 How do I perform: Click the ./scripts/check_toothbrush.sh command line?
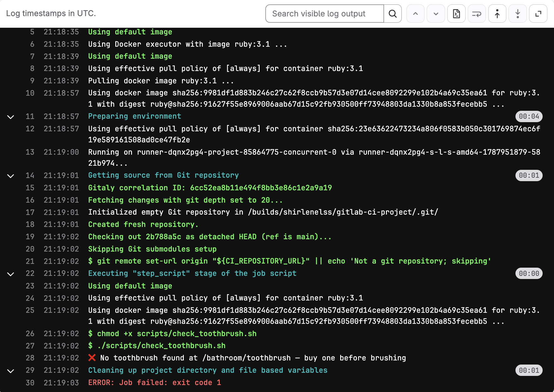point(157,346)
